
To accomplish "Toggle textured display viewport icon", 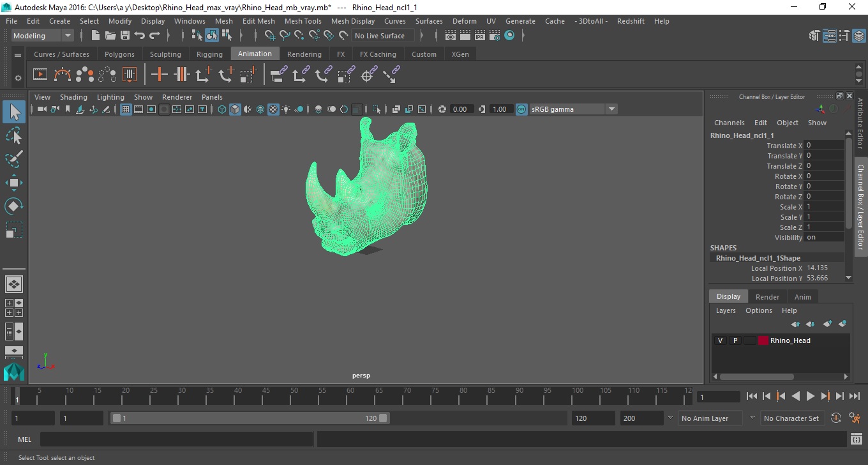I will pyautogui.click(x=273, y=109).
